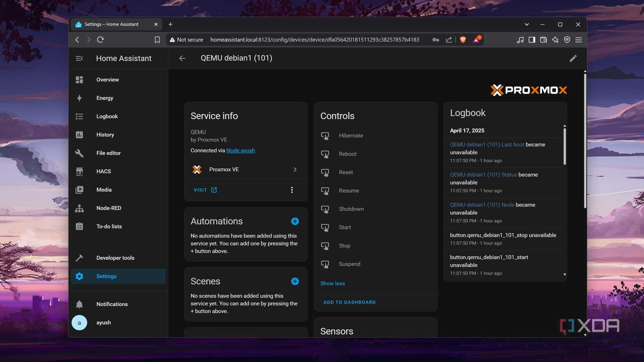Open Node-RED from the sidebar
Viewport: 644px width, 362px height.
pyautogui.click(x=109, y=208)
